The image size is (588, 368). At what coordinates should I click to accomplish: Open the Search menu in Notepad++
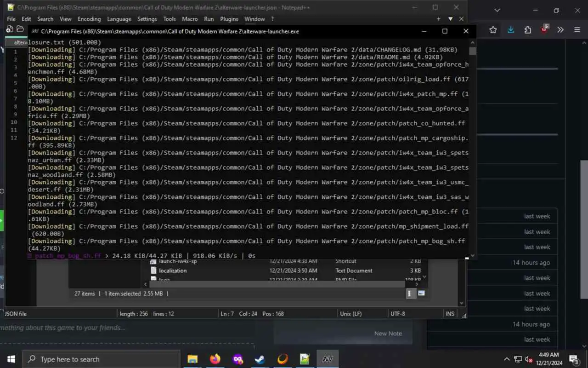point(45,19)
